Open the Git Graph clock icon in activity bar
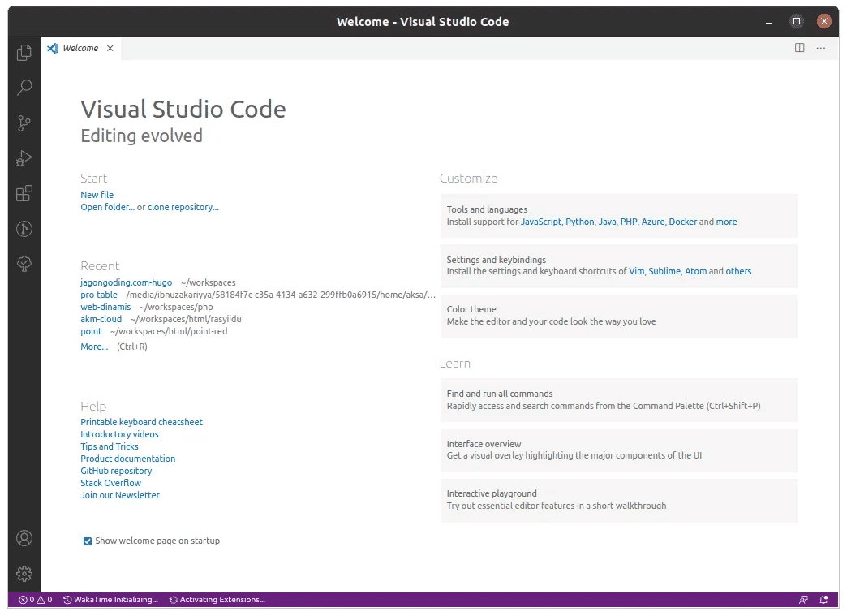Viewport: 847px width, 616px height. click(x=24, y=229)
